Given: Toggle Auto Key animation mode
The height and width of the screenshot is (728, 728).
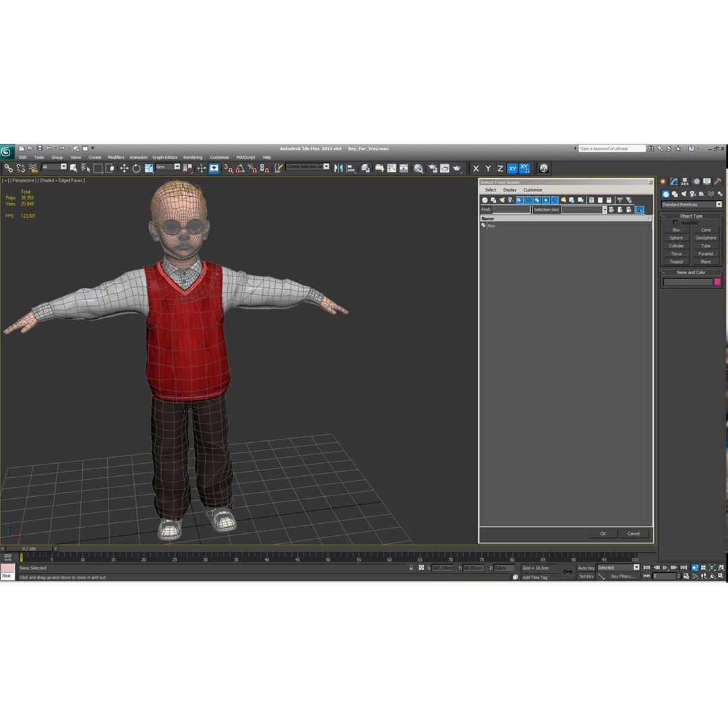Looking at the screenshot, I should [586, 568].
